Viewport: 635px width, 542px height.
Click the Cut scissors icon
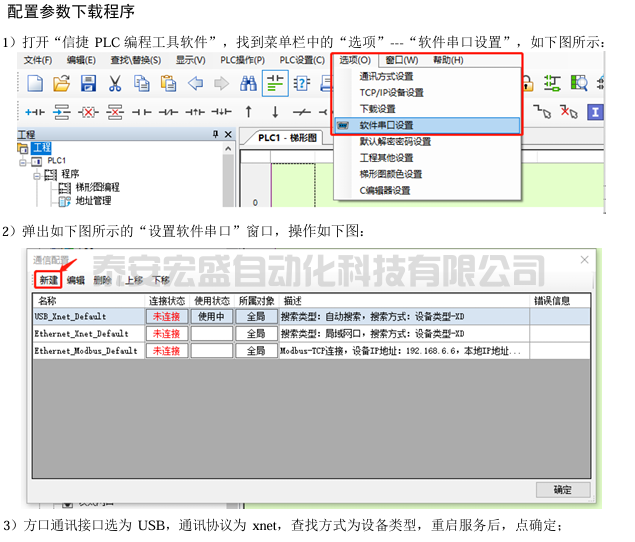115,83
